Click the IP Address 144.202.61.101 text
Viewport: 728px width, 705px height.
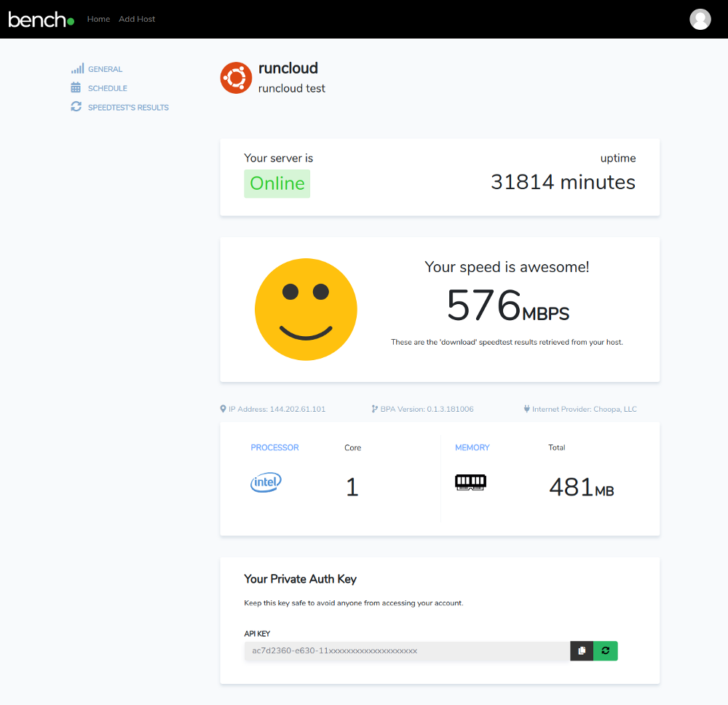pos(277,410)
